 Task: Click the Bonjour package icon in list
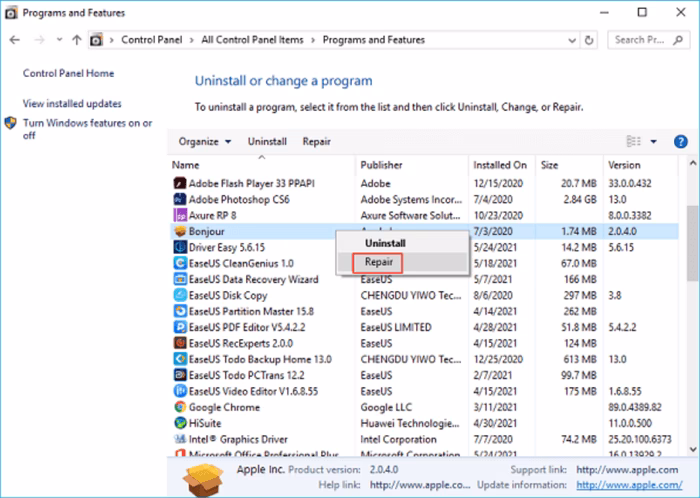point(180,232)
